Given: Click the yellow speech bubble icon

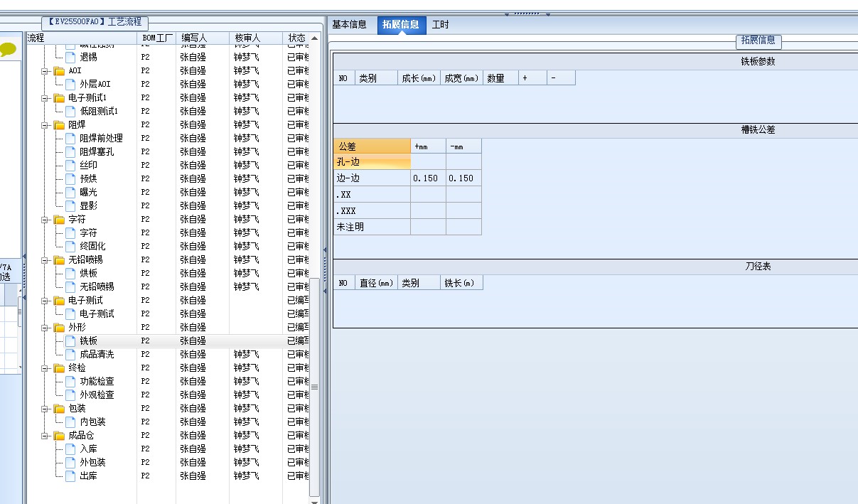Looking at the screenshot, I should (8, 50).
